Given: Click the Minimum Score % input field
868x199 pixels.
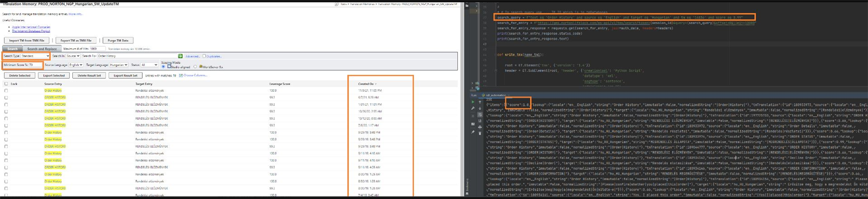Looking at the screenshot, I should (x=35, y=65).
